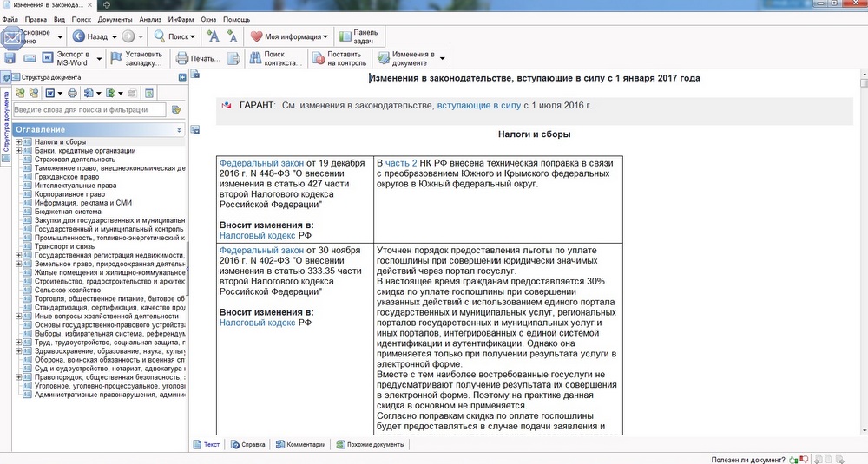Open the Панель задач task panel
Viewport: 868px width, 464px height.
(358, 36)
